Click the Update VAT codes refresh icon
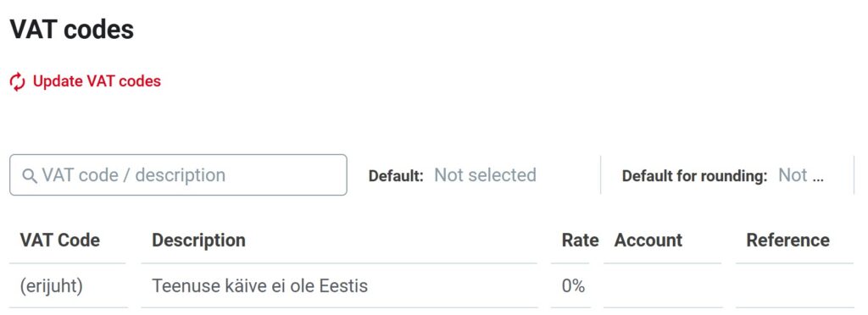The height and width of the screenshot is (315, 868). point(17,82)
